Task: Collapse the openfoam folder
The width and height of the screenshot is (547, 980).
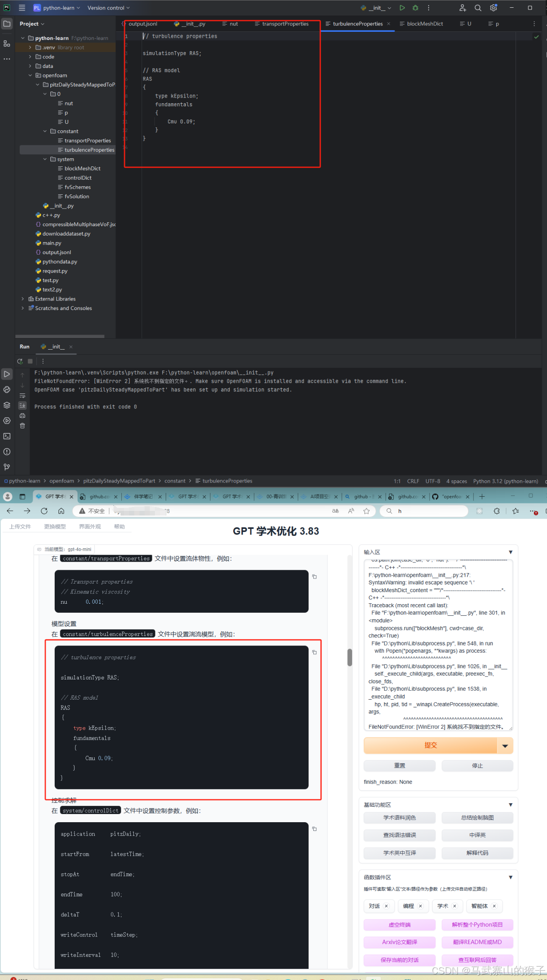Action: [x=30, y=75]
